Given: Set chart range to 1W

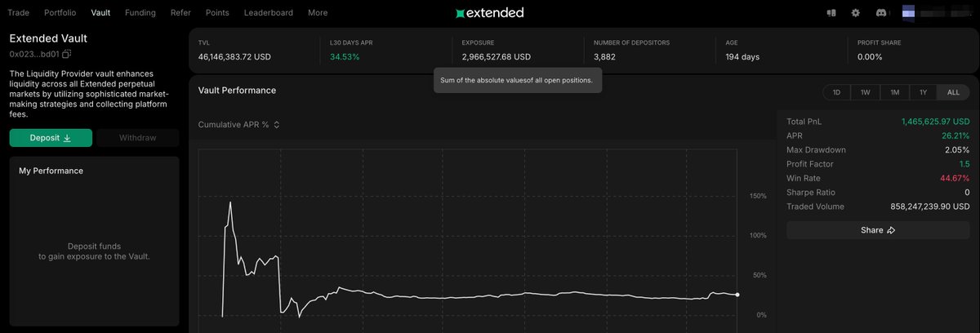Looking at the screenshot, I should tap(865, 92).
